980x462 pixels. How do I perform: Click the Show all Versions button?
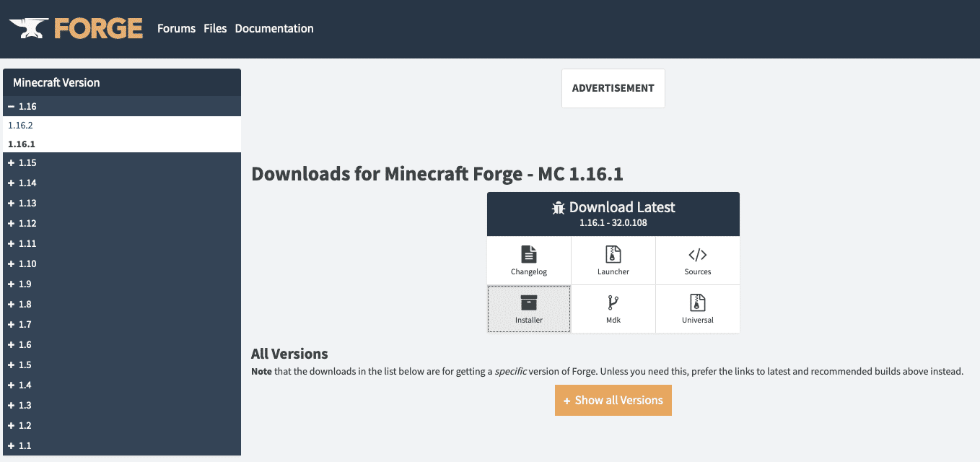613,400
